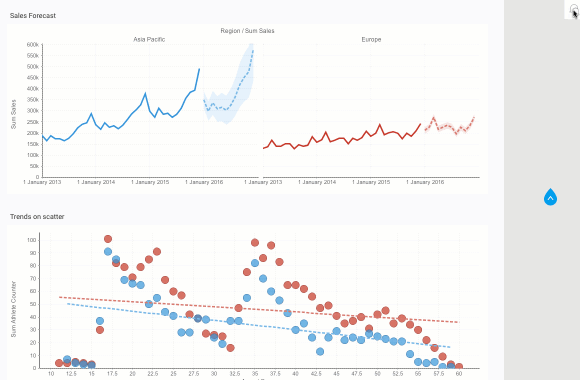Click the icon under the mouse cursor

[573, 10]
